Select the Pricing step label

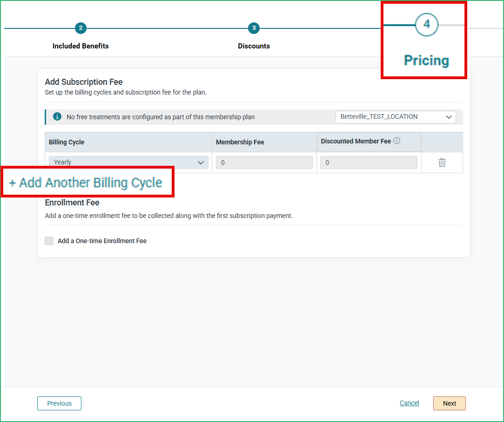[426, 60]
